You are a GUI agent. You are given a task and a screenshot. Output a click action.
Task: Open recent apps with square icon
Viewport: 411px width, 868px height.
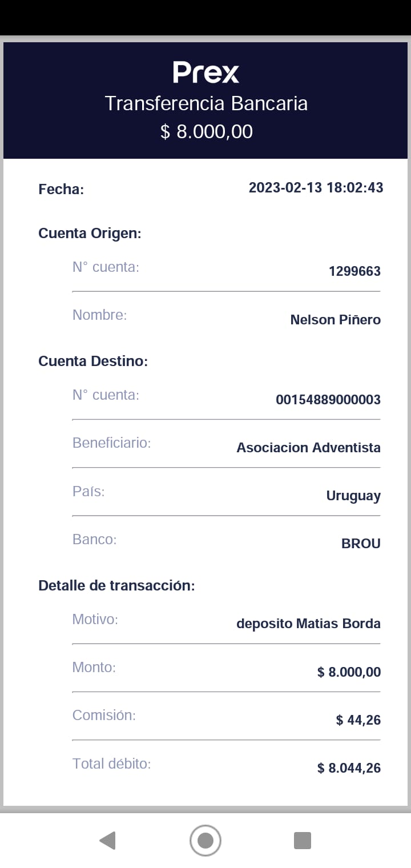click(302, 841)
